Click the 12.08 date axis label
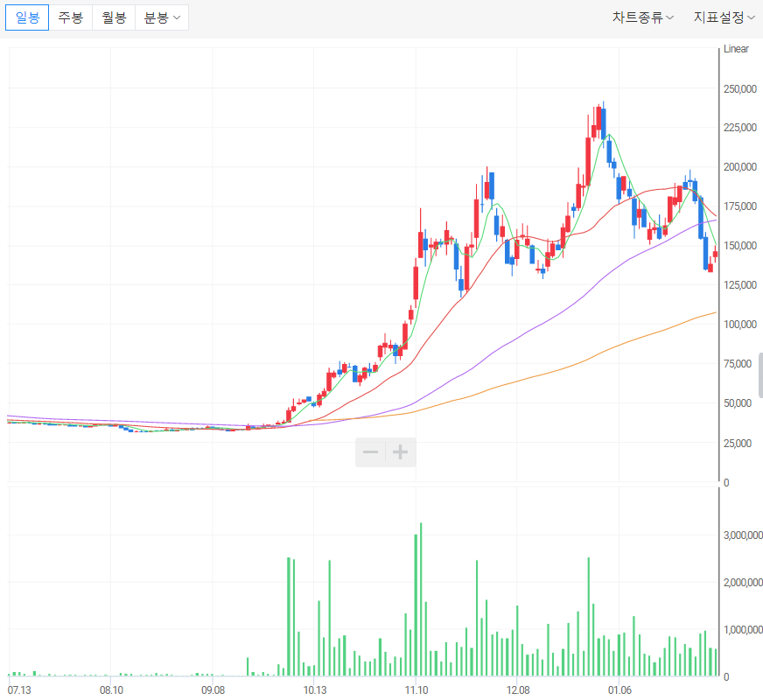Viewport: 763px width, 700px height. click(518, 690)
